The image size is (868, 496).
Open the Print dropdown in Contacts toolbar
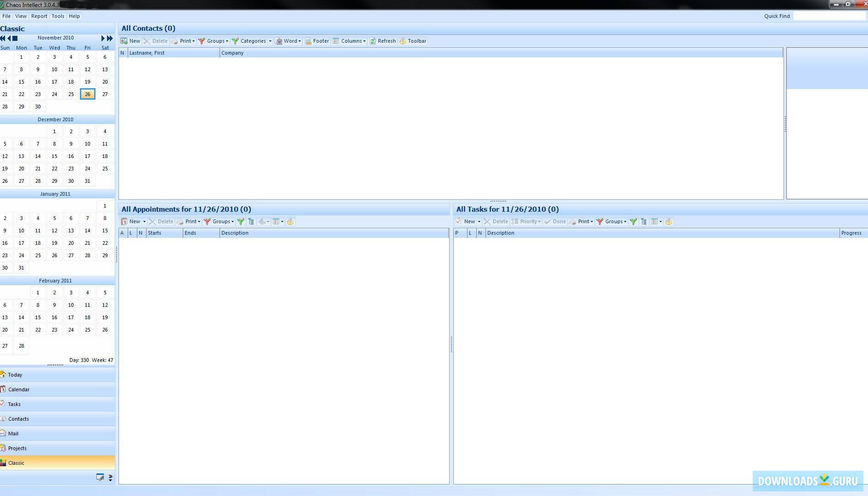(x=183, y=41)
